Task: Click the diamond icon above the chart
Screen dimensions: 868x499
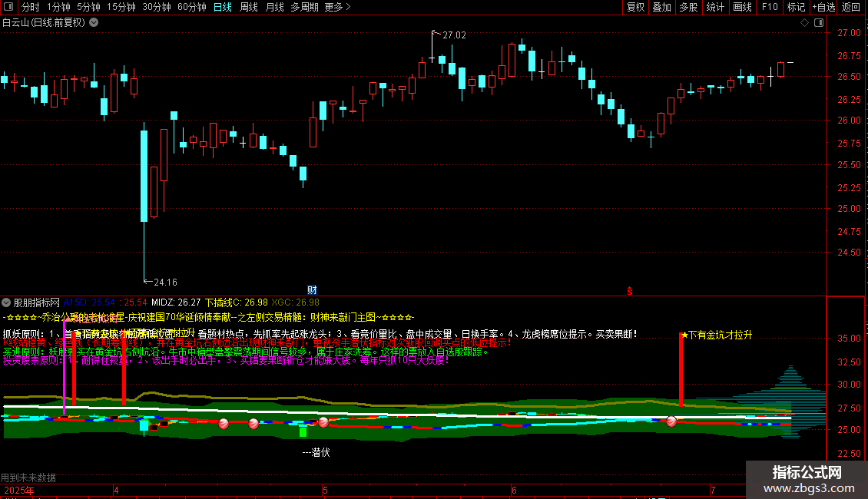Action: (805, 23)
